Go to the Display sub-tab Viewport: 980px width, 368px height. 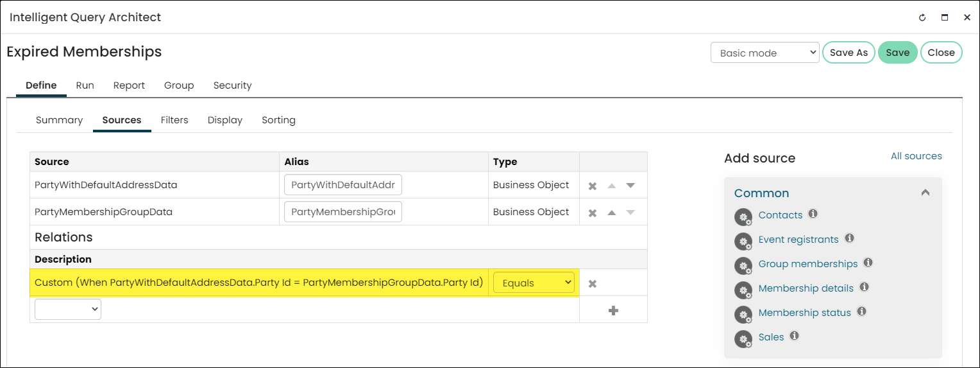[x=225, y=120]
